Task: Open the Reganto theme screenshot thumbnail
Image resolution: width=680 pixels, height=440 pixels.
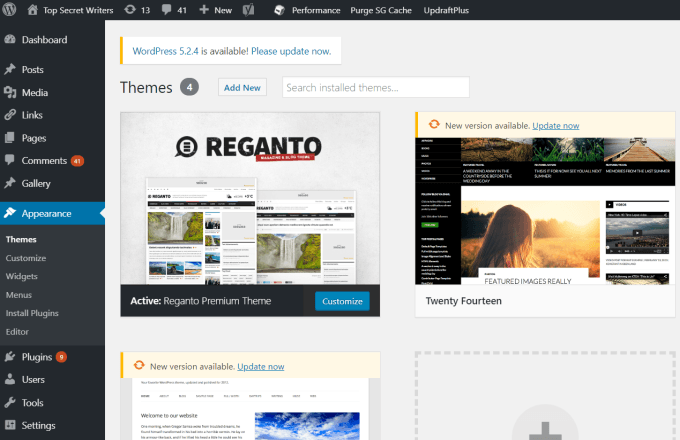Action: click(250, 199)
